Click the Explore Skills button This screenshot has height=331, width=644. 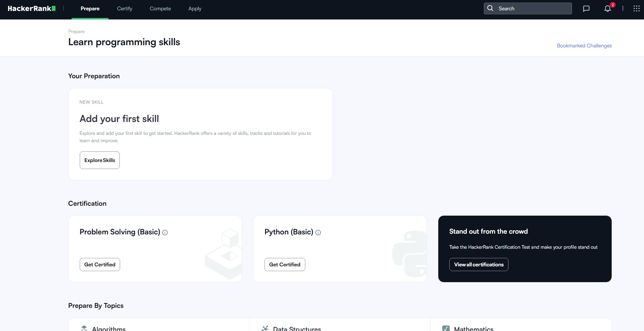(99, 160)
